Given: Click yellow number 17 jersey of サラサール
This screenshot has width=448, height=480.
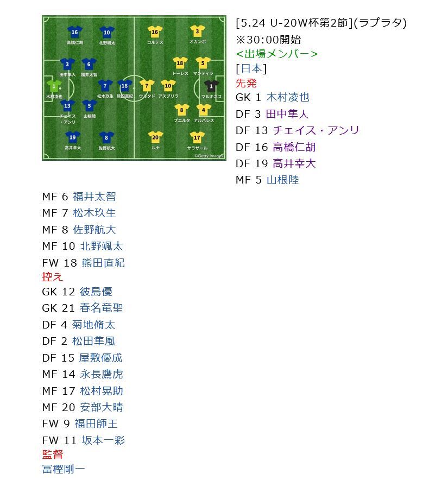Looking at the screenshot, I should pos(197,137).
